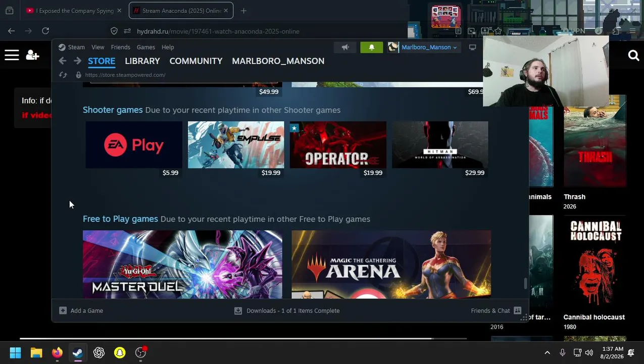Open the Yu-Gi-Oh! Master Duel banner
This screenshot has height=364, width=644.
click(x=182, y=264)
